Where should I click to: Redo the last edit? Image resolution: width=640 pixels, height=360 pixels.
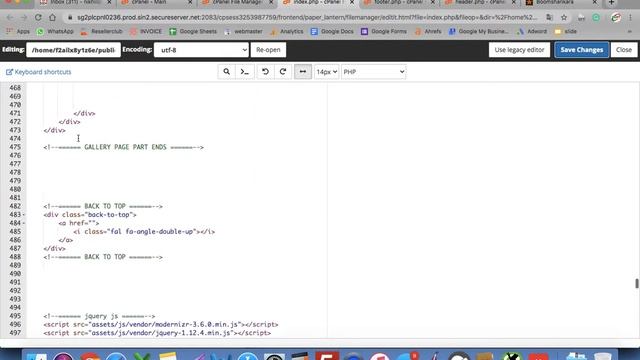point(283,72)
